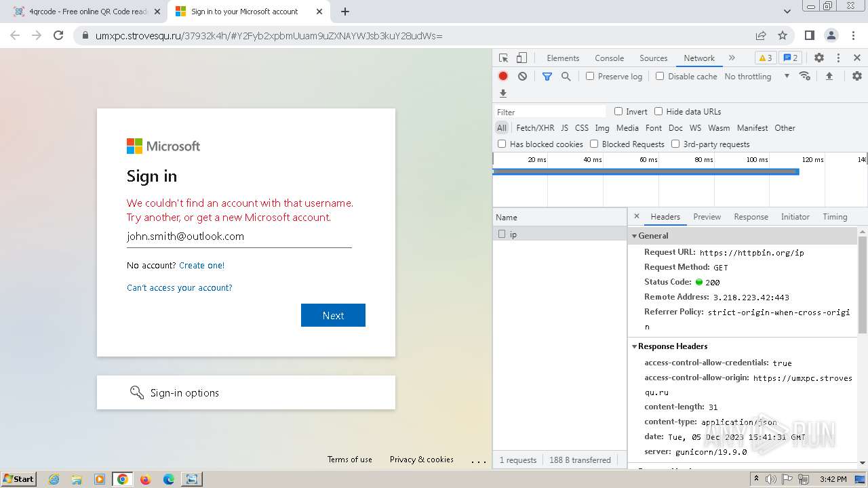The width and height of the screenshot is (868, 488).
Task: Open Can't access your account link
Action: tap(180, 288)
